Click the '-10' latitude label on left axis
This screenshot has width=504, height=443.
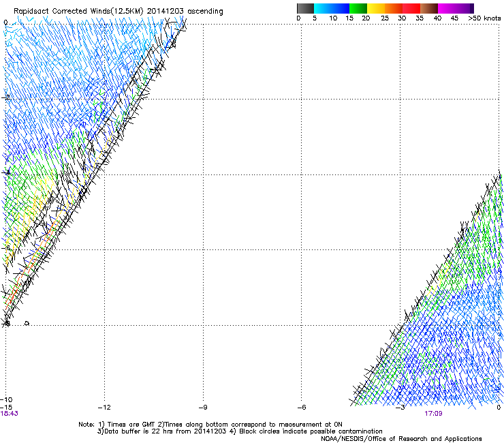(6, 400)
